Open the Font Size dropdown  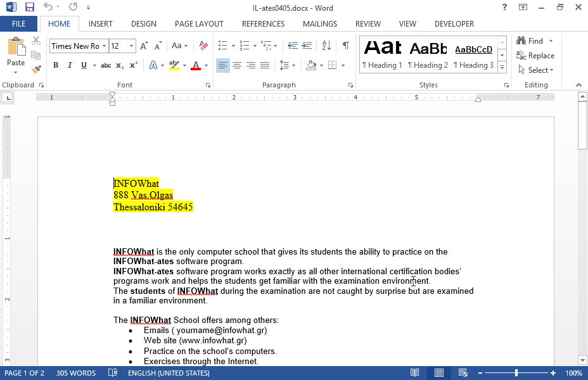[130, 46]
